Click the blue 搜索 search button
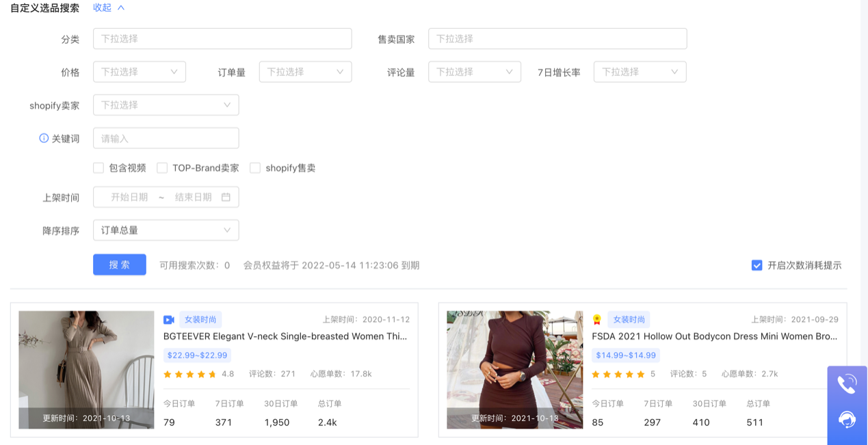 (x=119, y=264)
